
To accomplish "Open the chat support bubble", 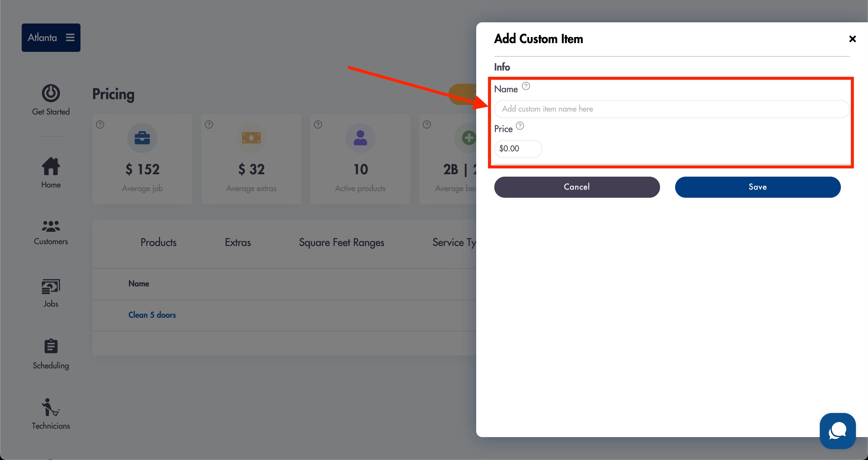I will [x=838, y=431].
